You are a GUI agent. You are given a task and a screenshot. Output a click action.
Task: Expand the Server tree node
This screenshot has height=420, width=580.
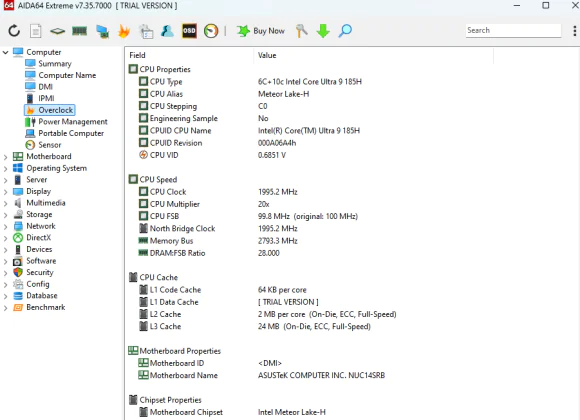click(6, 180)
